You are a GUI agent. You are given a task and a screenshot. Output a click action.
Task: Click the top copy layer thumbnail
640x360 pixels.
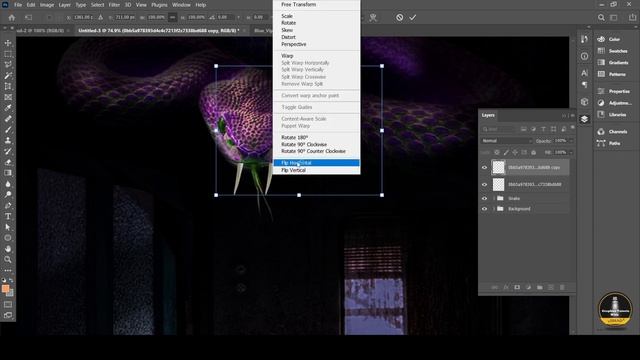(498, 167)
